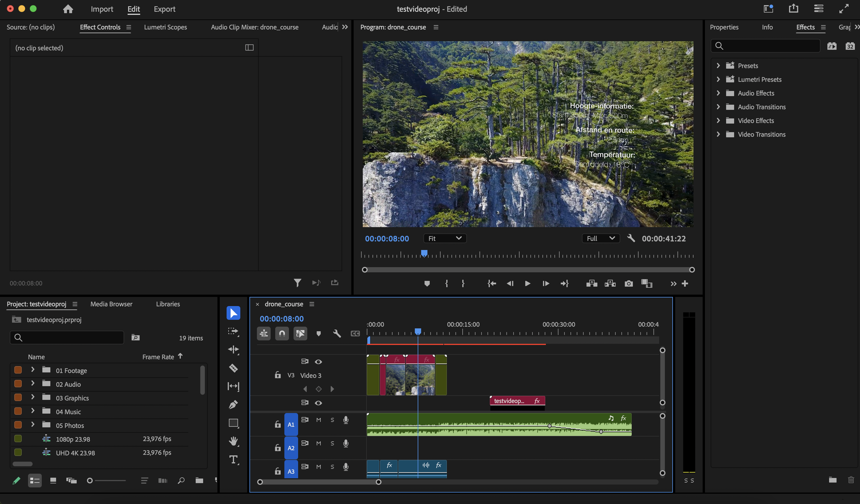The height and width of the screenshot is (504, 860).
Task: Click Add Marker in timeline toolbar
Action: pos(318,334)
